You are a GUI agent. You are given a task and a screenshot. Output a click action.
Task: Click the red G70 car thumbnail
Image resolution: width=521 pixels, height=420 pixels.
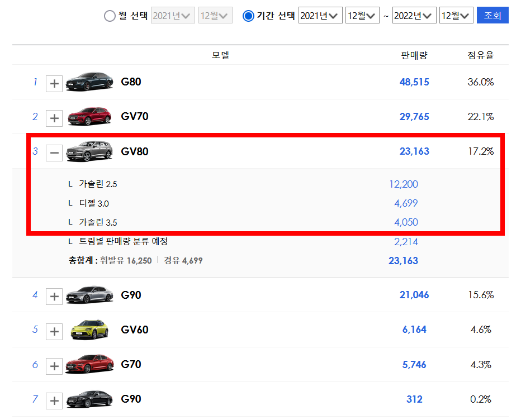coord(89,364)
